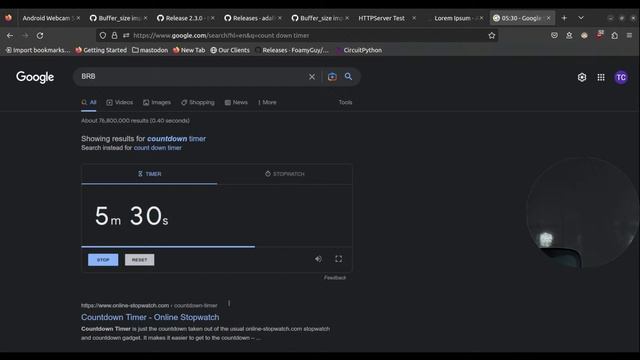640x360 pixels.
Task: Click the countdown timer suggestion link
Action: 176,139
